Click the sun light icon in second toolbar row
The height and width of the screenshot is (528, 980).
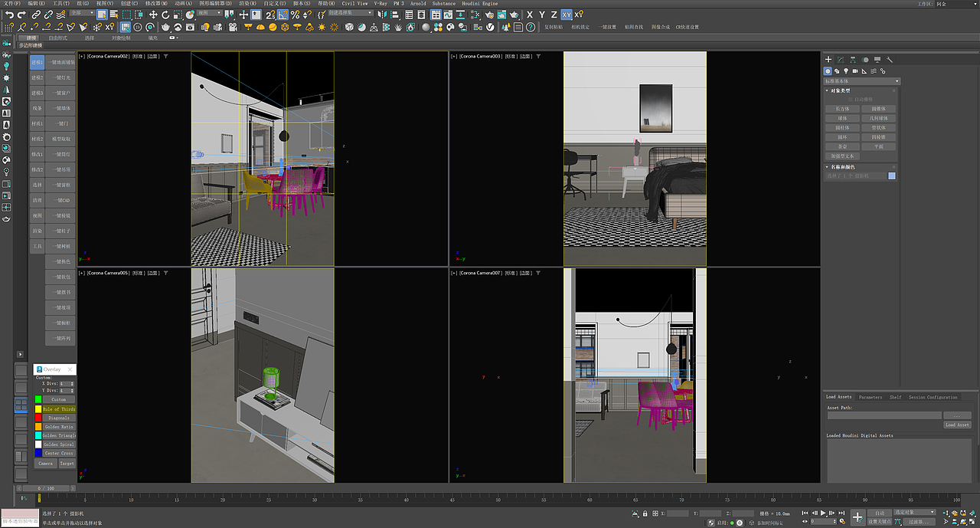pos(322,27)
